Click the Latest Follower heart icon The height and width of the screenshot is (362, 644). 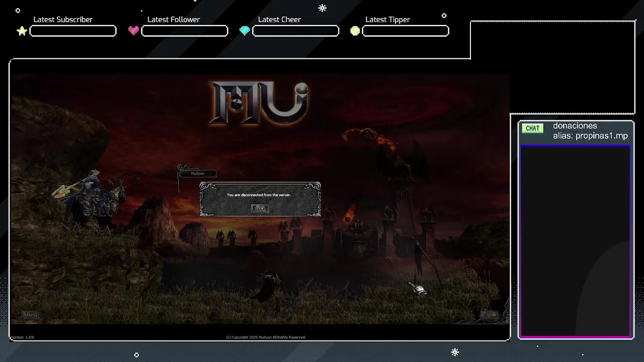(133, 31)
